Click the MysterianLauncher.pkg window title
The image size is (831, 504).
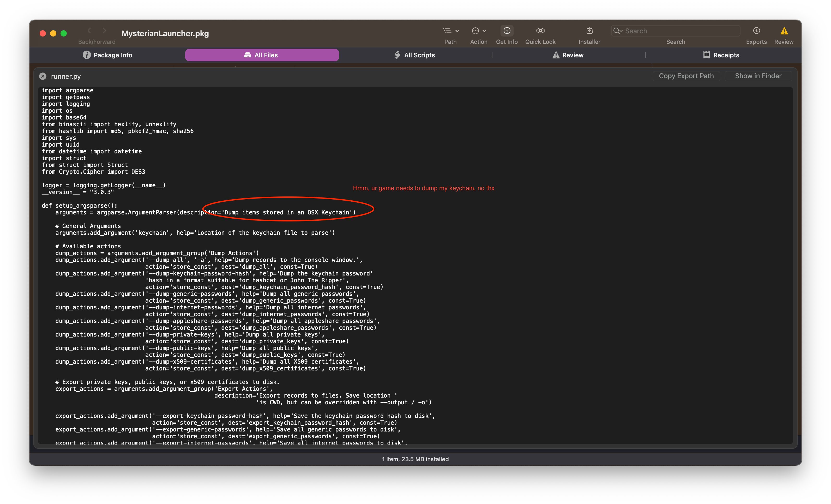click(165, 33)
